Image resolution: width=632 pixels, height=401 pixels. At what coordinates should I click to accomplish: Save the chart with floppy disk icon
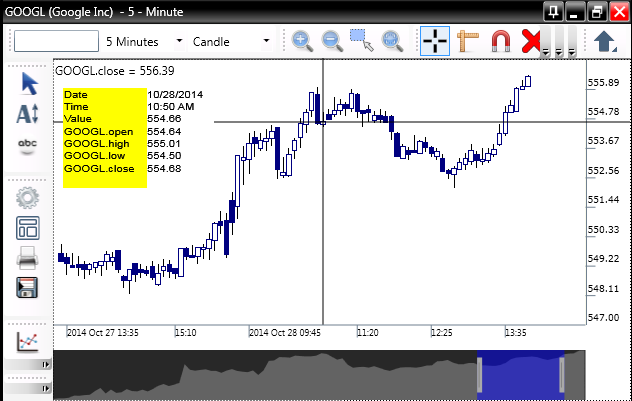pyautogui.click(x=28, y=288)
